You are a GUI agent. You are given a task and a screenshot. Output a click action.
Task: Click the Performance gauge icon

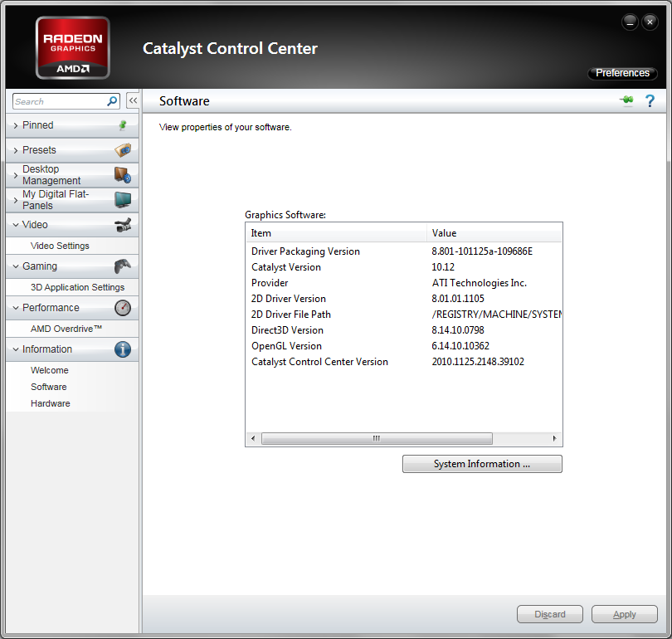[123, 308]
